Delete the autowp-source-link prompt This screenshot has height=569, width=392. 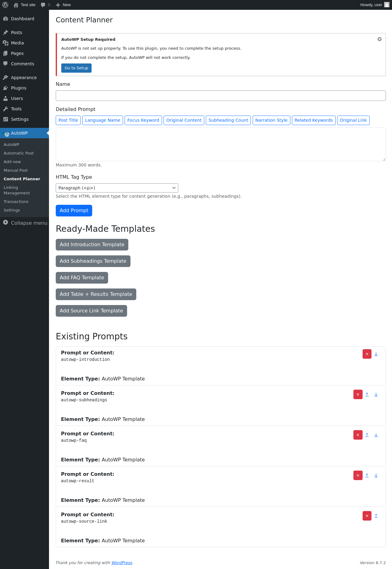tap(367, 516)
